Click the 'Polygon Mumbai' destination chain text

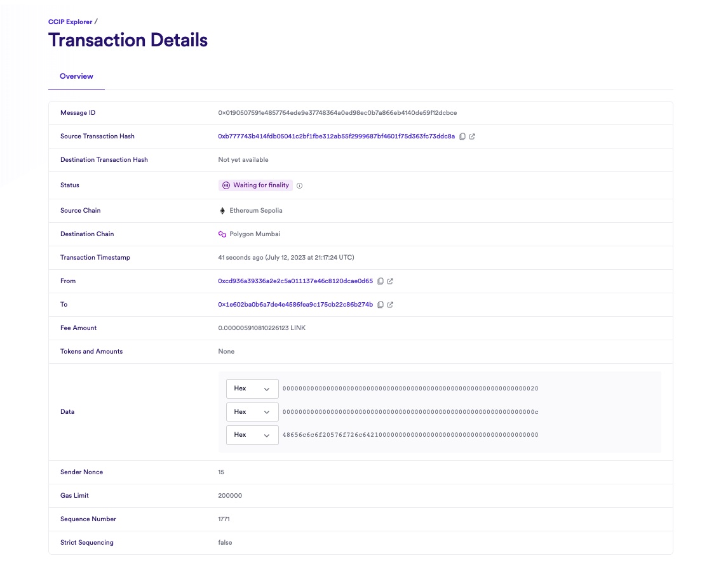pyautogui.click(x=255, y=234)
